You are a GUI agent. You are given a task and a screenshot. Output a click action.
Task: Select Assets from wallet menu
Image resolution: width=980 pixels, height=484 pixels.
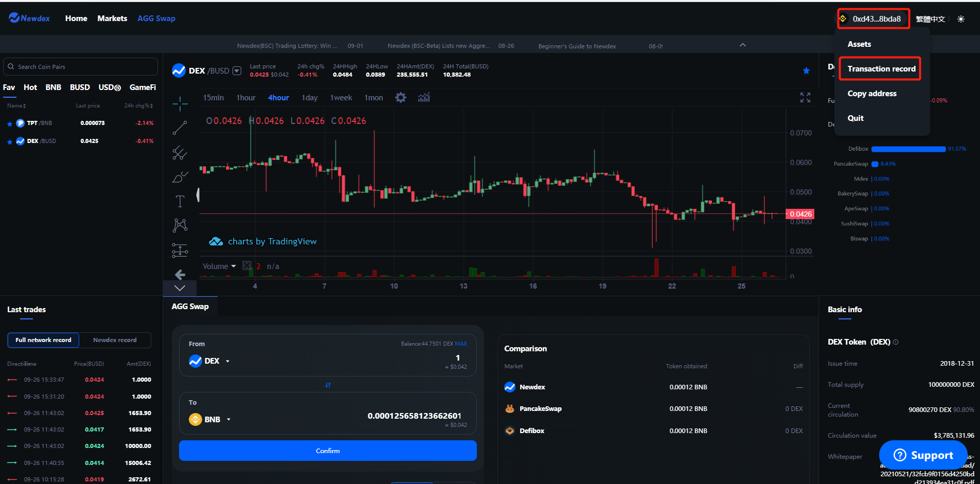pos(859,44)
